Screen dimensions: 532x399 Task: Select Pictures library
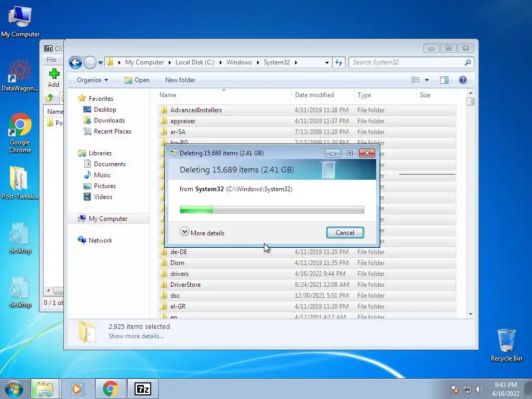click(99, 186)
